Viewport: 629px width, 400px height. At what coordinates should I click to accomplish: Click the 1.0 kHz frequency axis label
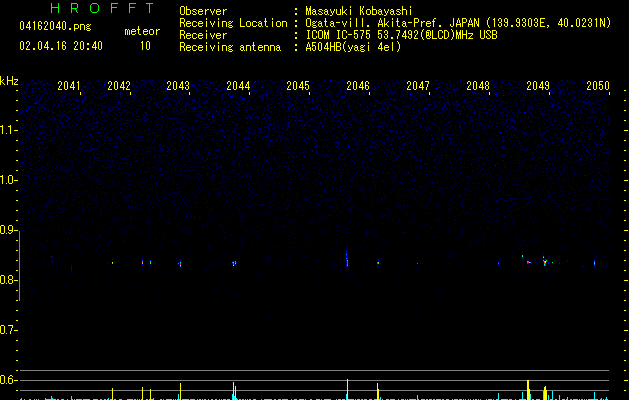click(8, 180)
